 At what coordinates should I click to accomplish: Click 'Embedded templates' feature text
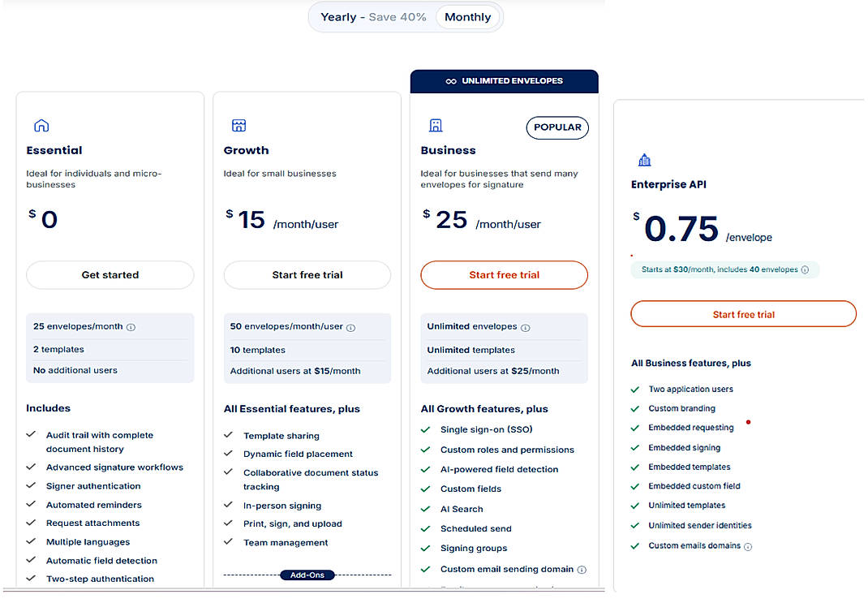click(x=690, y=467)
